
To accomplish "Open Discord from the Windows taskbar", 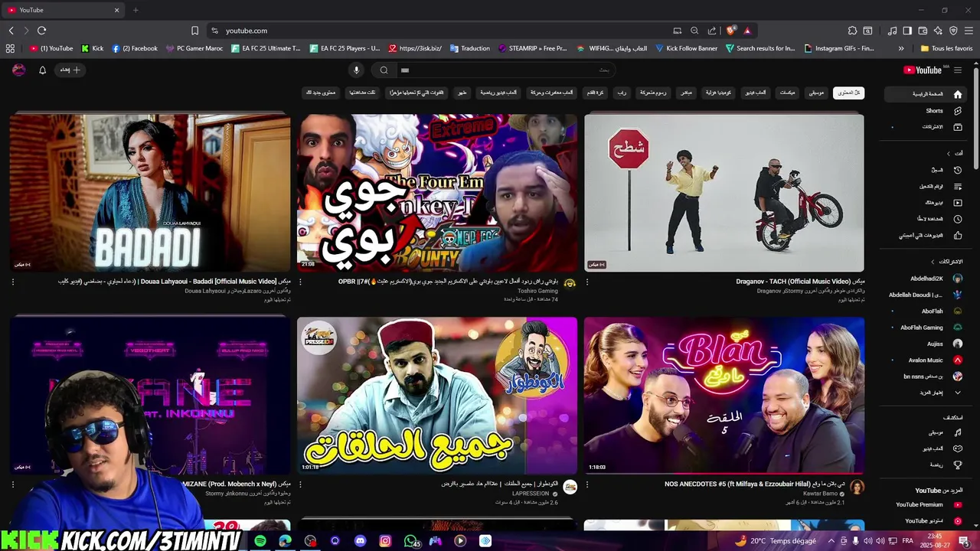I will [360, 541].
